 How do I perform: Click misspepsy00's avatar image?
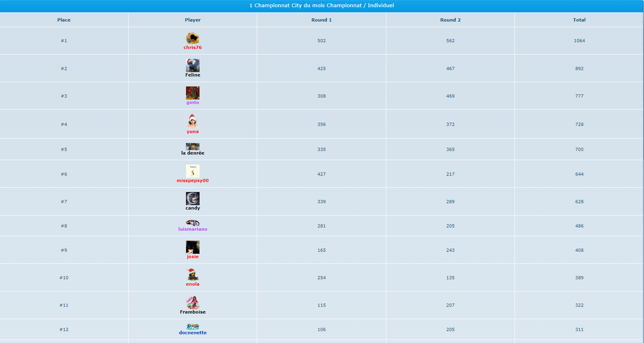pyautogui.click(x=192, y=171)
